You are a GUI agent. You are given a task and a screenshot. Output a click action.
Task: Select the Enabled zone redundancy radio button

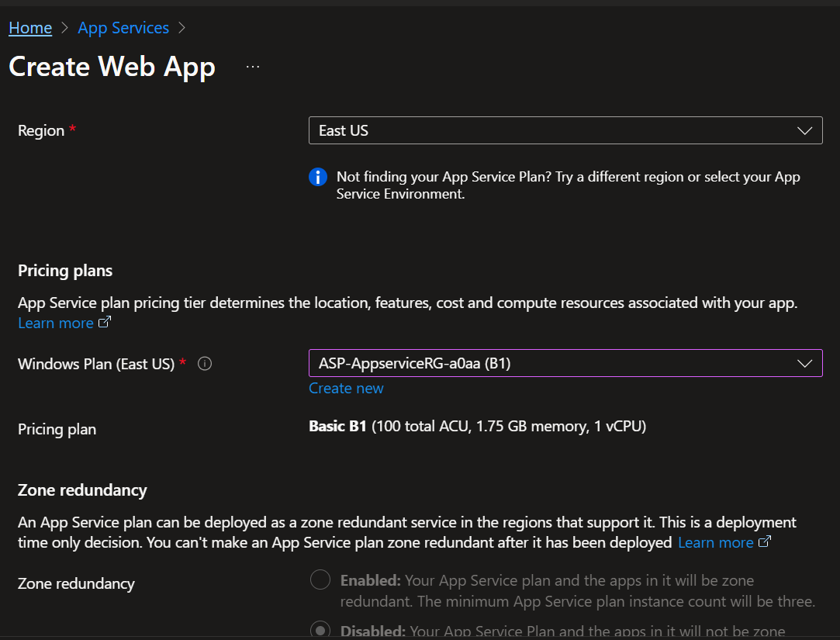pos(320,580)
